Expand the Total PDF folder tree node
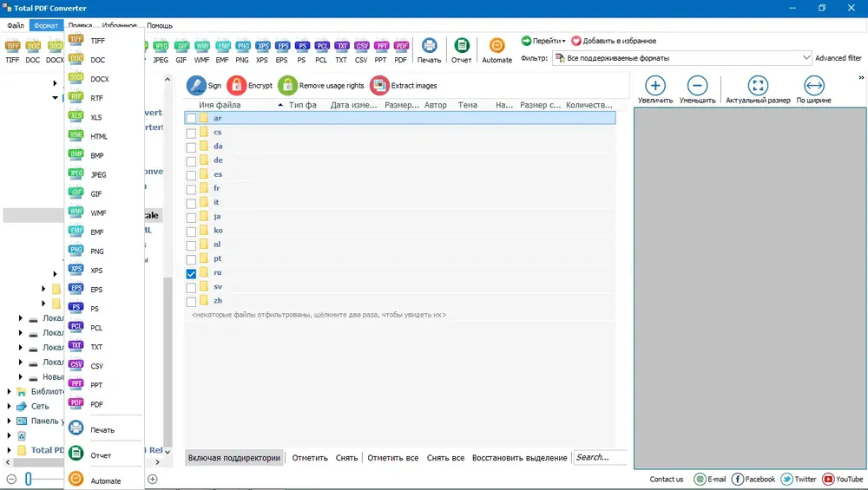 (9, 450)
